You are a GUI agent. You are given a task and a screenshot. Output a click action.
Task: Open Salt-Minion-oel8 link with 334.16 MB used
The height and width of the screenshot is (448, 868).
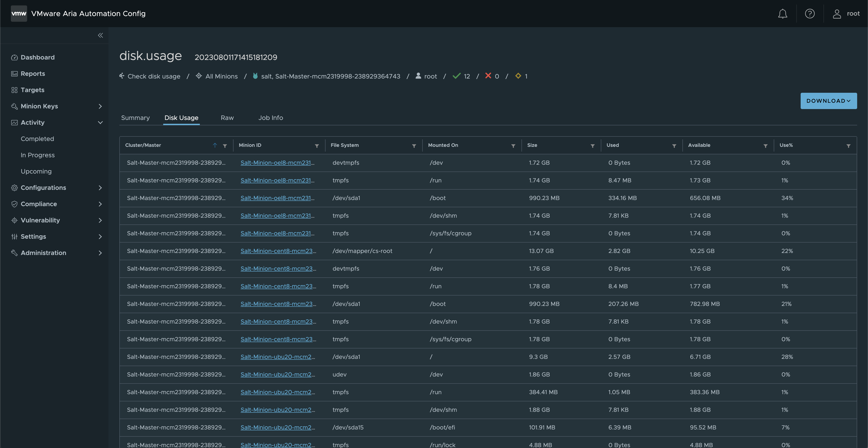277,198
